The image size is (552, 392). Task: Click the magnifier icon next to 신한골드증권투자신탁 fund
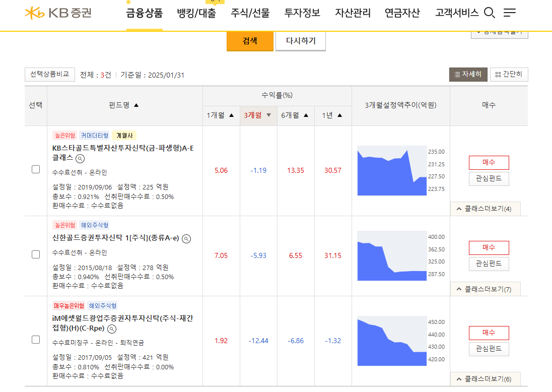(x=186, y=239)
